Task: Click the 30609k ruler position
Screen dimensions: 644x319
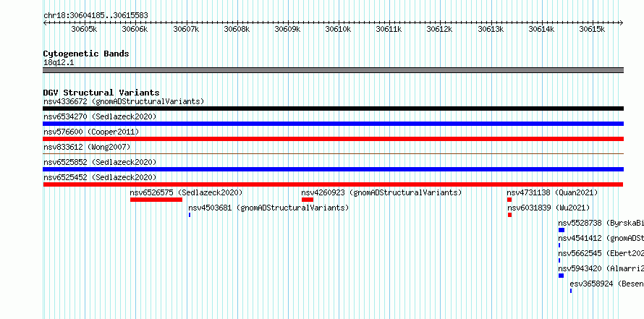Action: tap(287, 29)
